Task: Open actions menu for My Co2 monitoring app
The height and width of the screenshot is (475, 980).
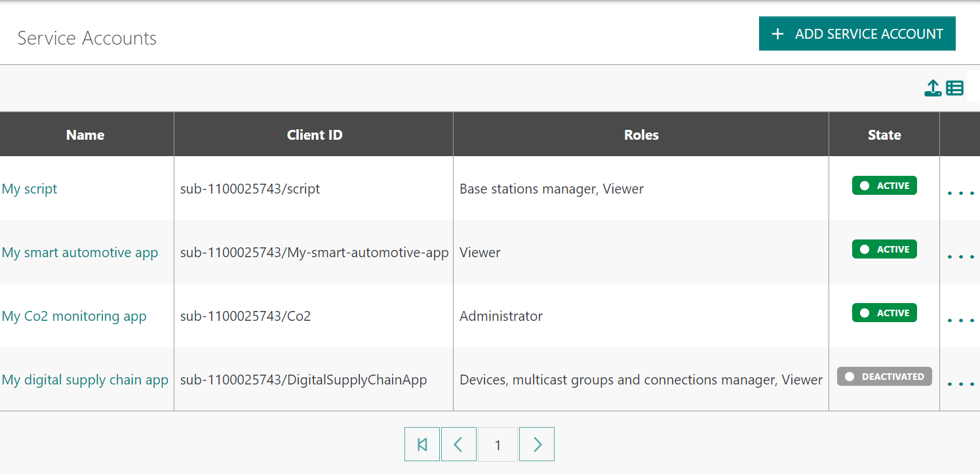Action: click(x=960, y=320)
